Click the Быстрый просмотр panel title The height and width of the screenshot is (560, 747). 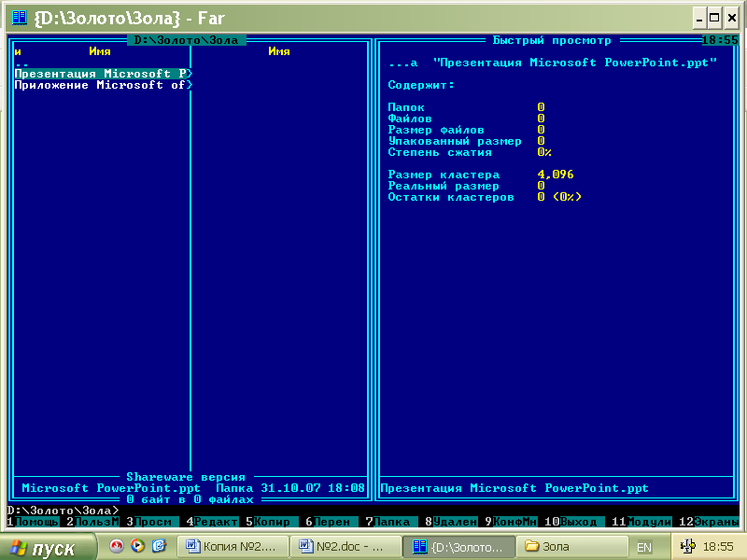click(x=552, y=40)
